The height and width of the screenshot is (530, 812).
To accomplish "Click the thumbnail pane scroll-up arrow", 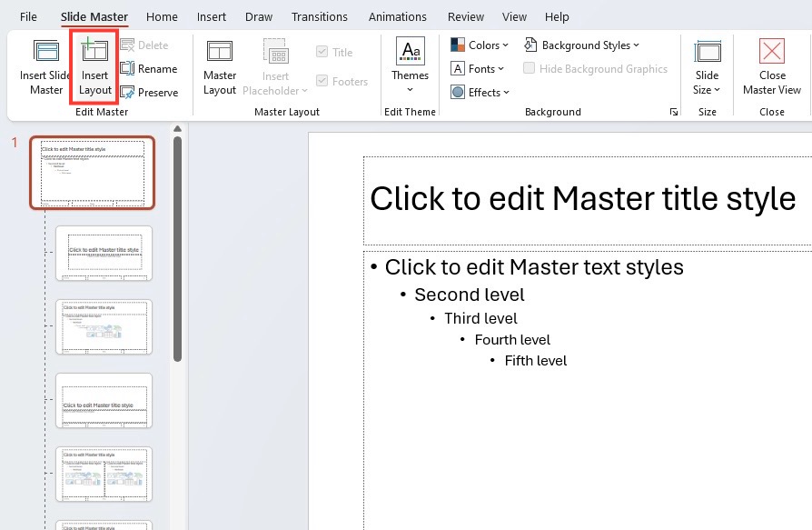I will pyautogui.click(x=178, y=128).
